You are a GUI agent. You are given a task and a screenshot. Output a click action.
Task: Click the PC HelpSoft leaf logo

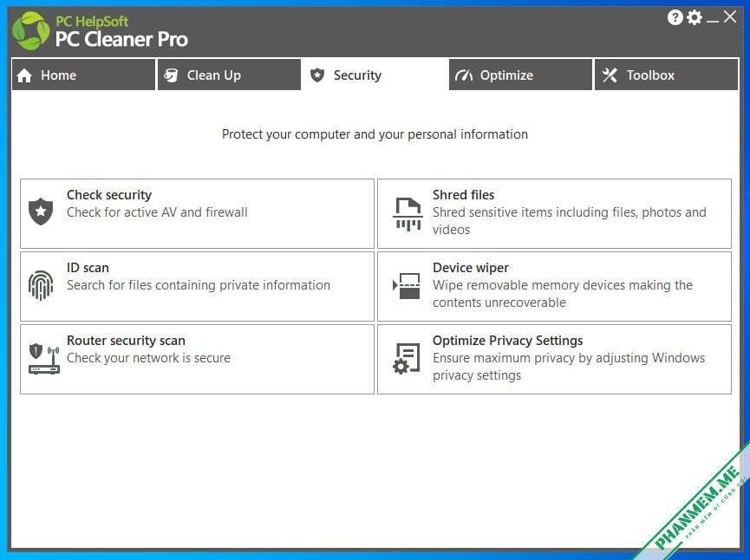pyautogui.click(x=31, y=31)
